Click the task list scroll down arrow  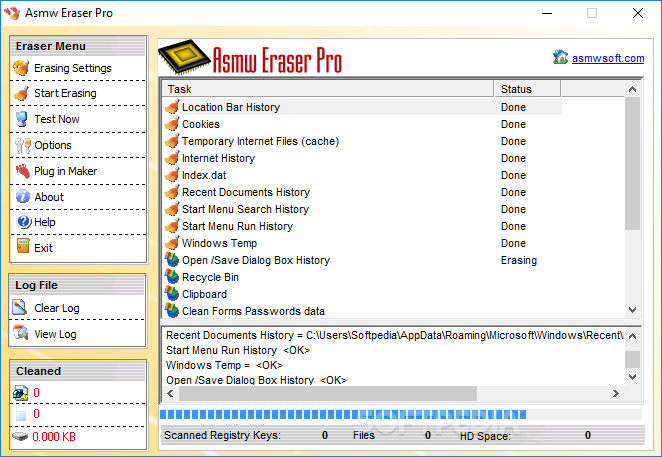(x=632, y=310)
